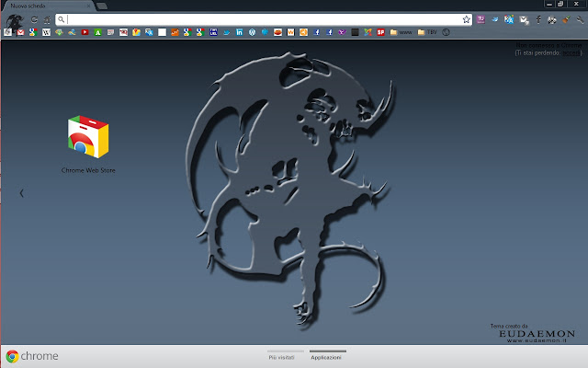Focus the address bar field
The image size is (588, 368).
[264, 19]
